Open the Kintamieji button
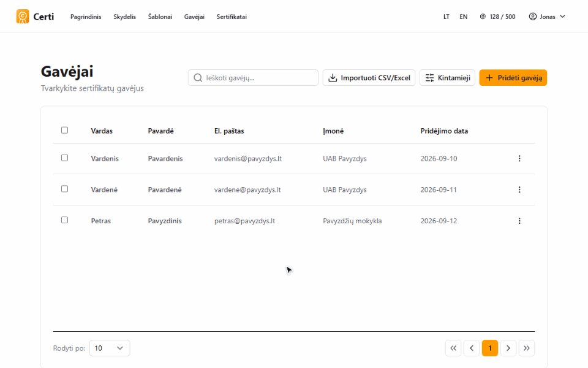588x368 pixels. click(447, 78)
